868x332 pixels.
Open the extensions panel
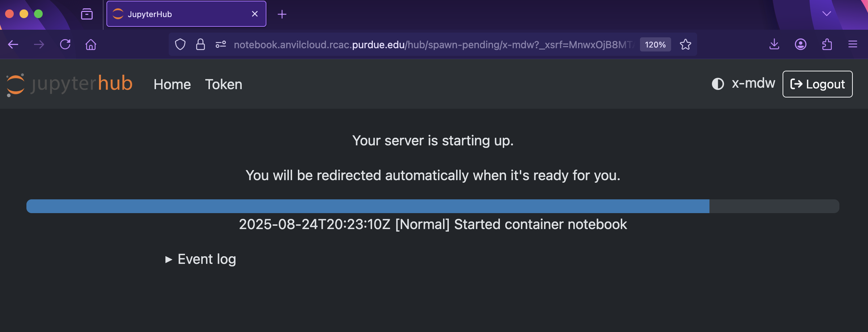pyautogui.click(x=827, y=45)
